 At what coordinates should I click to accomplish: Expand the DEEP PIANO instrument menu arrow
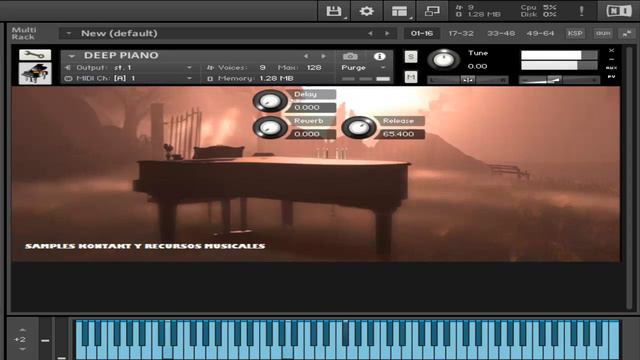tap(71, 56)
